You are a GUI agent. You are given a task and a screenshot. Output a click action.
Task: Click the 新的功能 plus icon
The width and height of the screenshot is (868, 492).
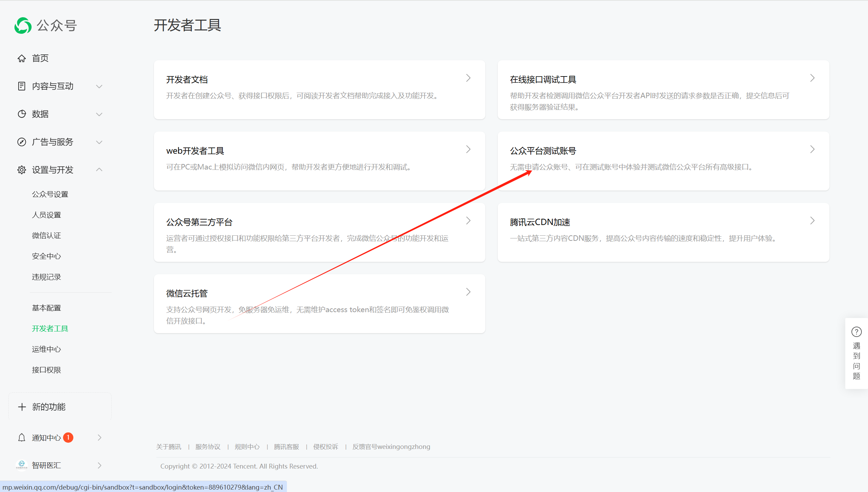coord(22,407)
